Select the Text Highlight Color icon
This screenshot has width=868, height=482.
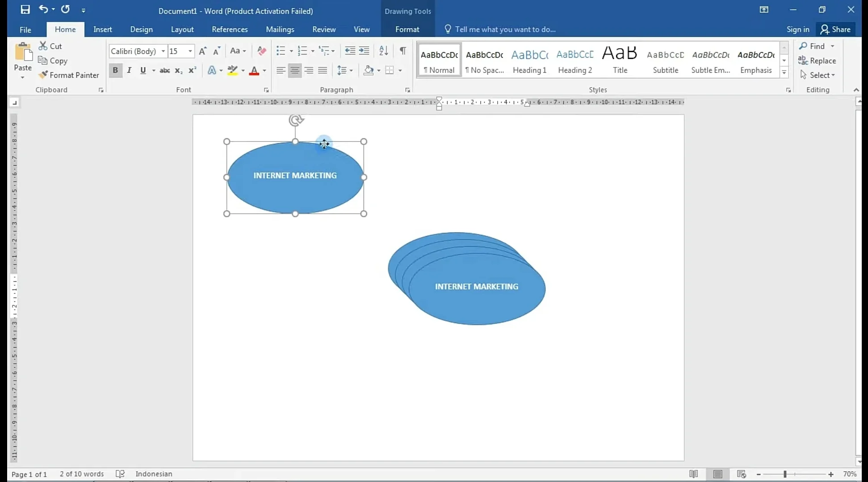[x=232, y=71]
